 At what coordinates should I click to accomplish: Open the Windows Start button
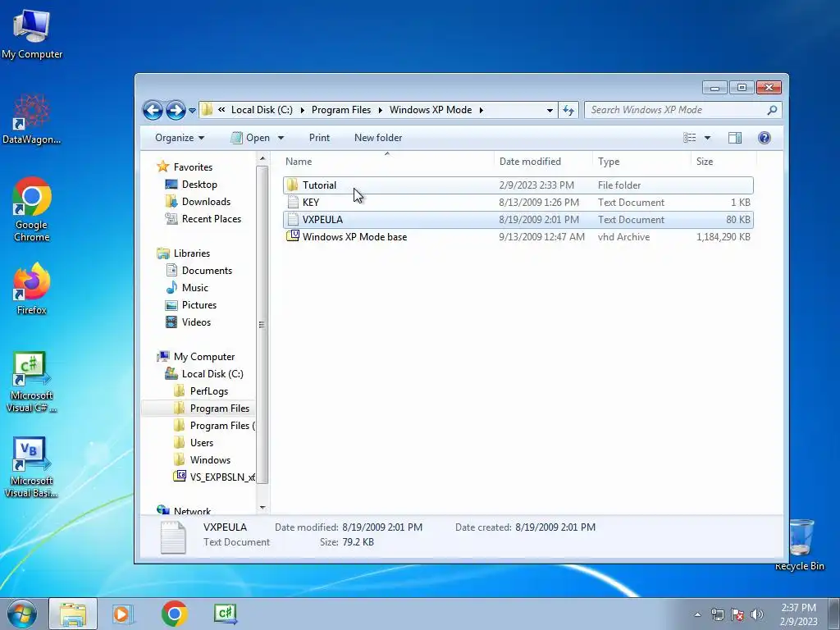22,614
